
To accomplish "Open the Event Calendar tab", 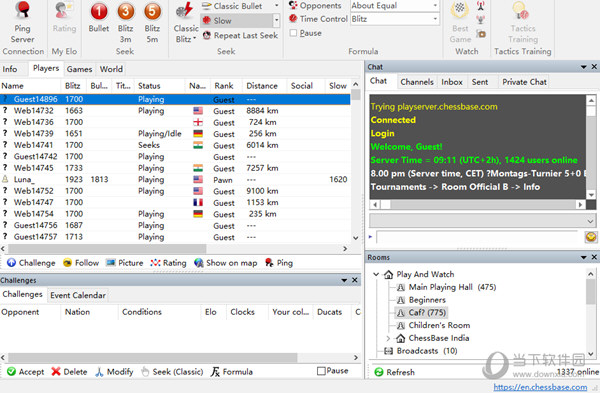I will [x=78, y=295].
